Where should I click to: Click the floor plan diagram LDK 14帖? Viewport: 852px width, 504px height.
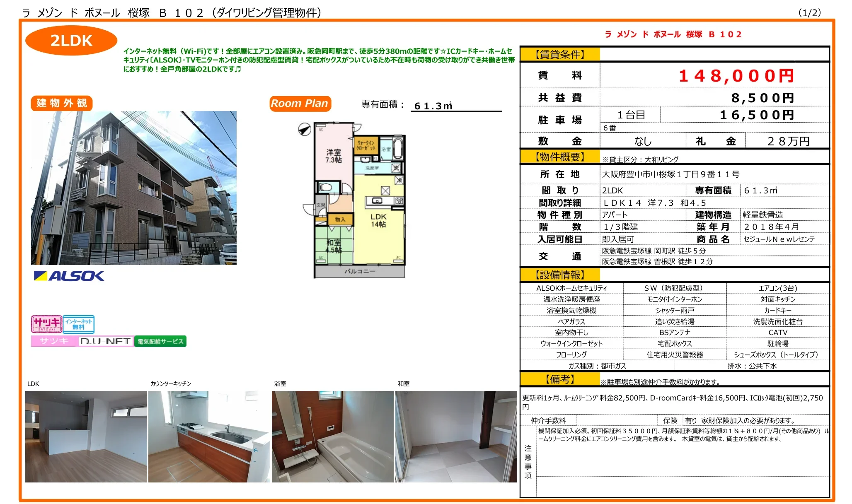coord(378,220)
